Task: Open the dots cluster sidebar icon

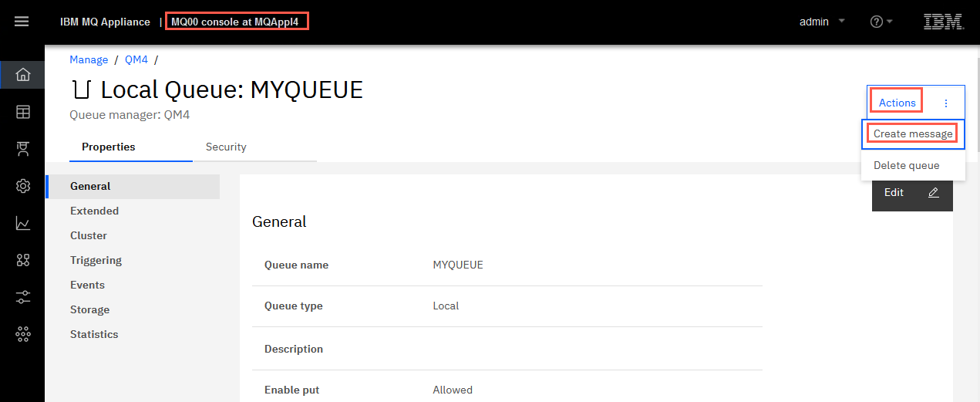Action: click(x=22, y=333)
